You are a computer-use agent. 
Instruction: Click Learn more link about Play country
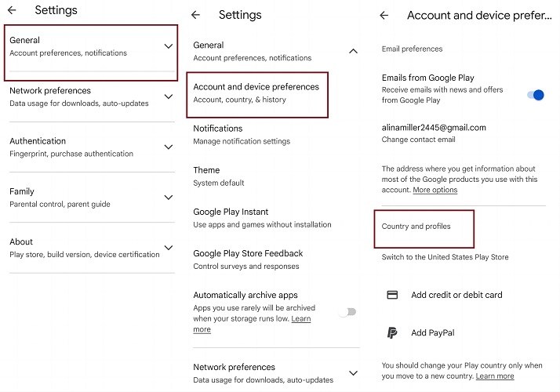pyautogui.click(x=495, y=376)
